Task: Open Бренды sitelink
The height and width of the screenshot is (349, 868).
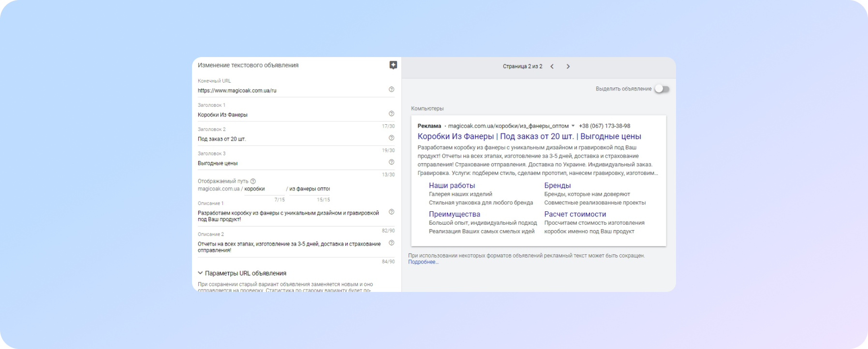Action: [x=557, y=185]
